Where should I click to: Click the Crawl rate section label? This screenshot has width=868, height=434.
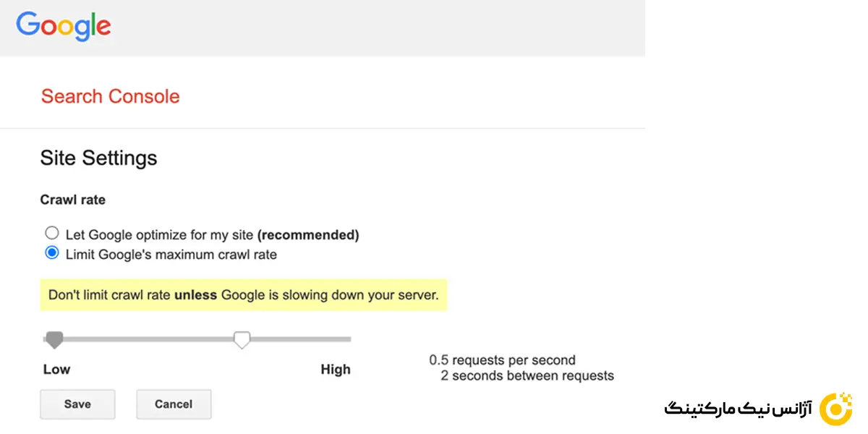[72, 200]
